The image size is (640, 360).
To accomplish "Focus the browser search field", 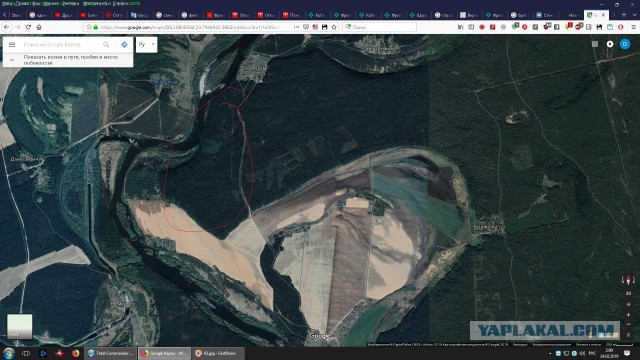I will (x=380, y=27).
